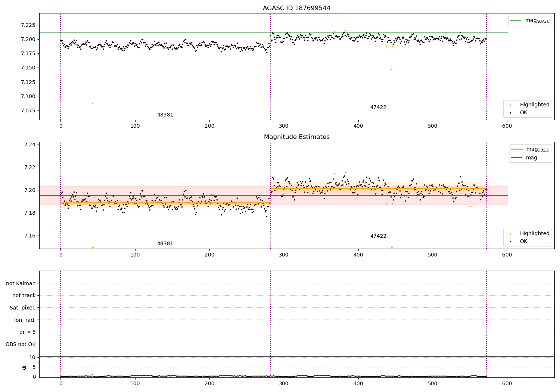Viewport: 560px width, 392px height.
Task: Click the 7.075 y-axis tick label
Action: pos(28,111)
